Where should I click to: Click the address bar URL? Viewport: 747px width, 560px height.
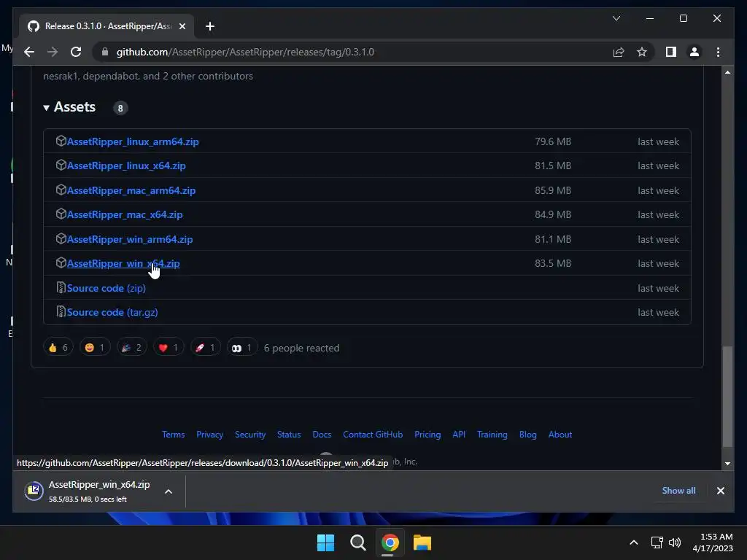click(245, 52)
